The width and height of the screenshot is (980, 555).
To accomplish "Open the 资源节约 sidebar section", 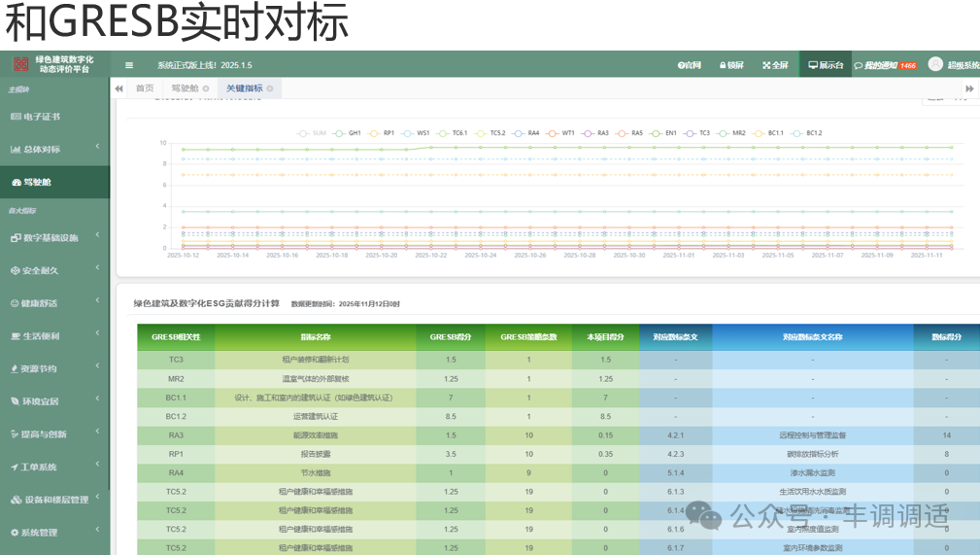I will point(39,368).
